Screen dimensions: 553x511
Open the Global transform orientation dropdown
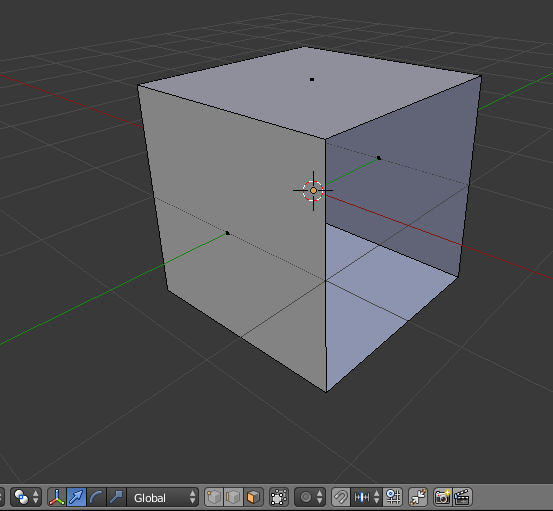[x=163, y=497]
